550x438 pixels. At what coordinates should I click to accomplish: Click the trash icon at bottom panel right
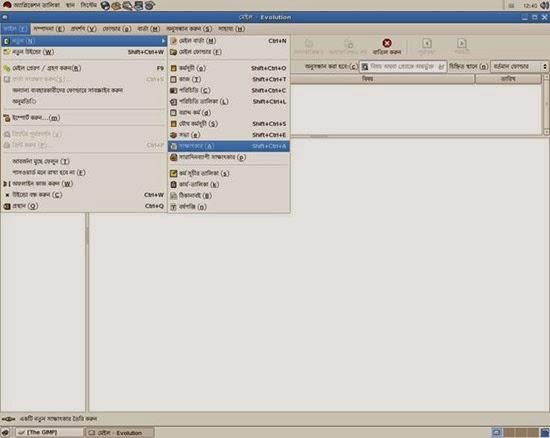click(545, 432)
